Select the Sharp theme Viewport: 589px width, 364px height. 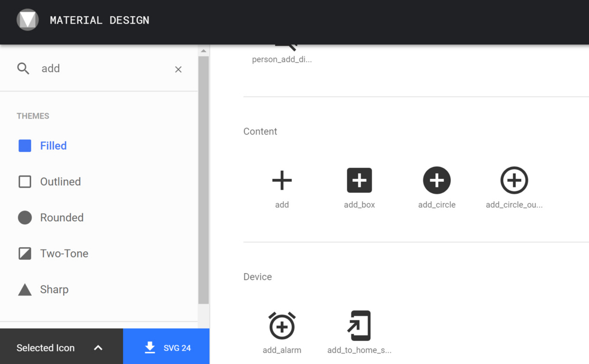pos(43,290)
